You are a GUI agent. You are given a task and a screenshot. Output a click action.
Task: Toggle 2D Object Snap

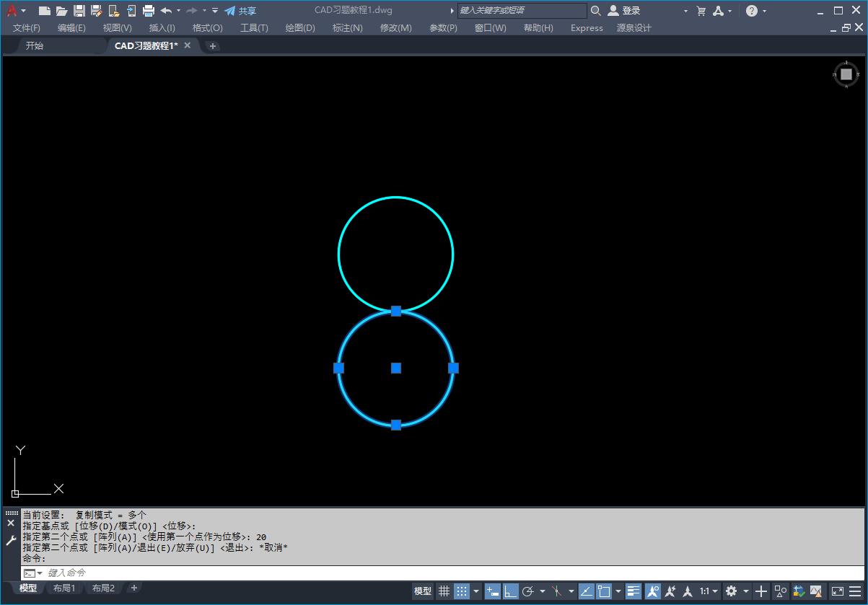[x=604, y=591]
